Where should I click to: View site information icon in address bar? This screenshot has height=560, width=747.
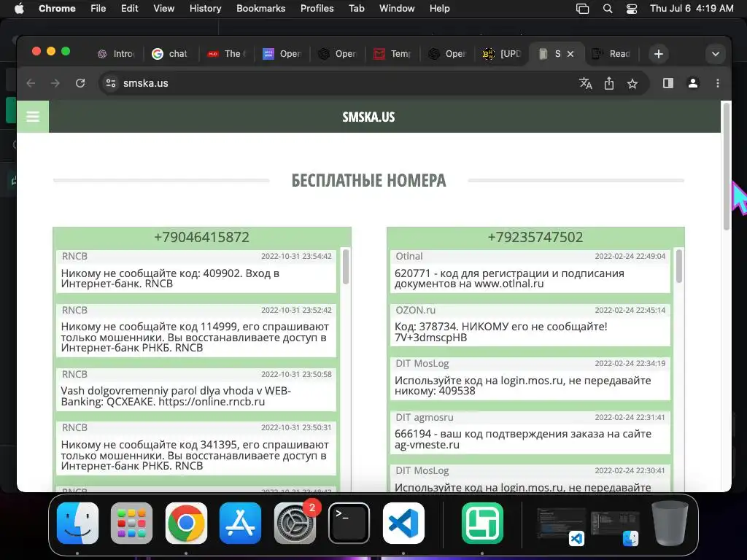pos(111,83)
